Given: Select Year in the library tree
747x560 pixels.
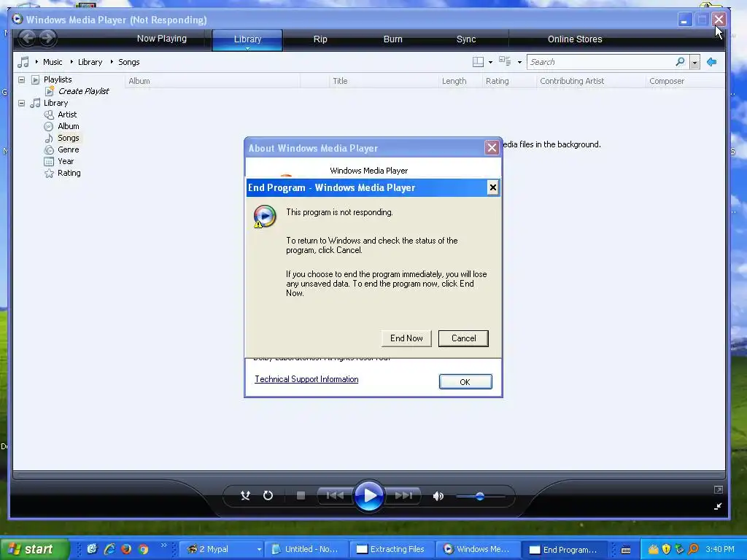Looking at the screenshot, I should tap(66, 161).
